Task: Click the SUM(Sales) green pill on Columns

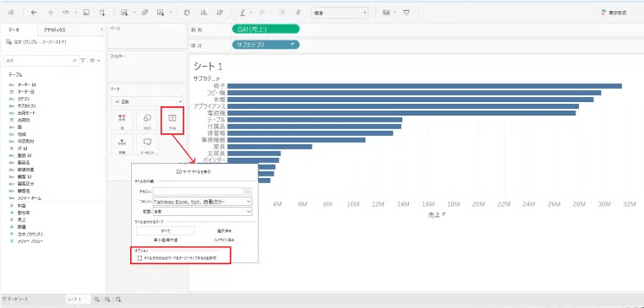Action: [265, 30]
